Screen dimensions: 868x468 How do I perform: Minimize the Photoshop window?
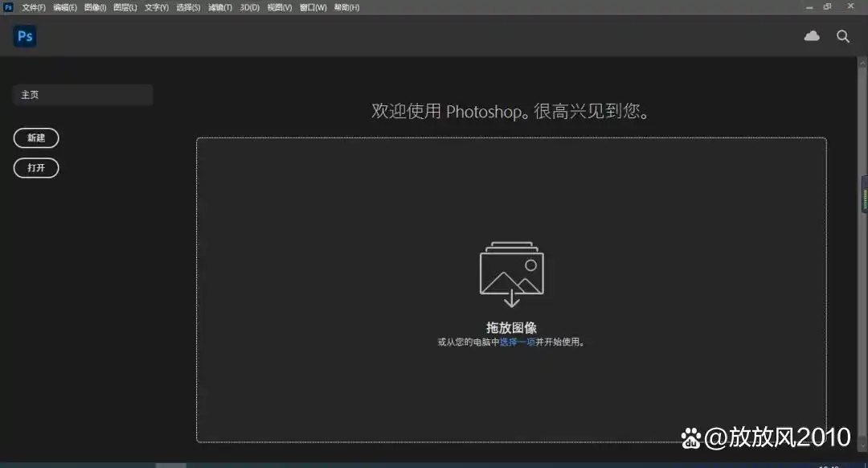(x=809, y=7)
